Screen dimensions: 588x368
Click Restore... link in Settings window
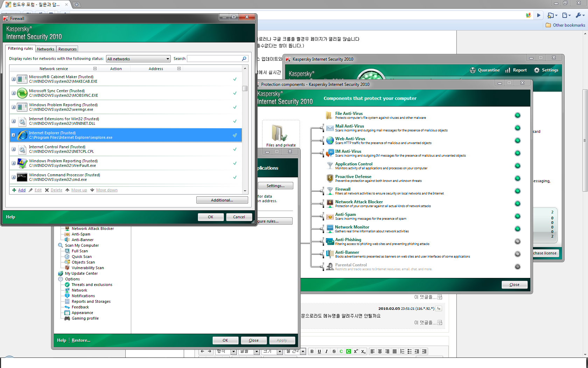click(81, 340)
